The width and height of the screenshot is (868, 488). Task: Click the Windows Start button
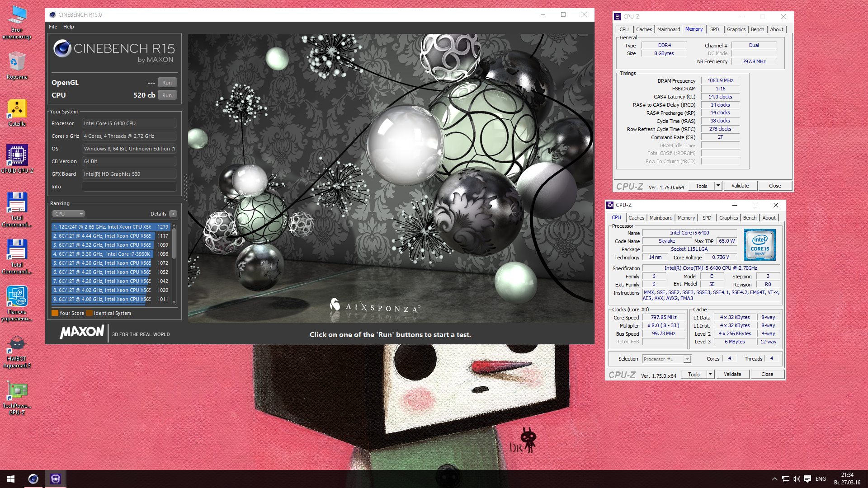point(11,479)
